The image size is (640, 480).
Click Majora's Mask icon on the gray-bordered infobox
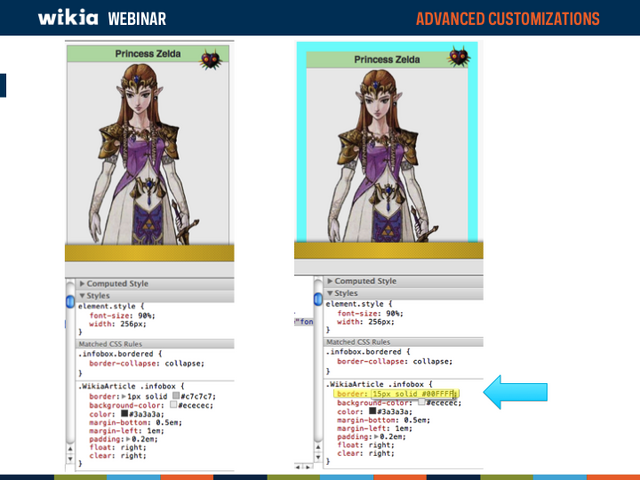[211, 60]
